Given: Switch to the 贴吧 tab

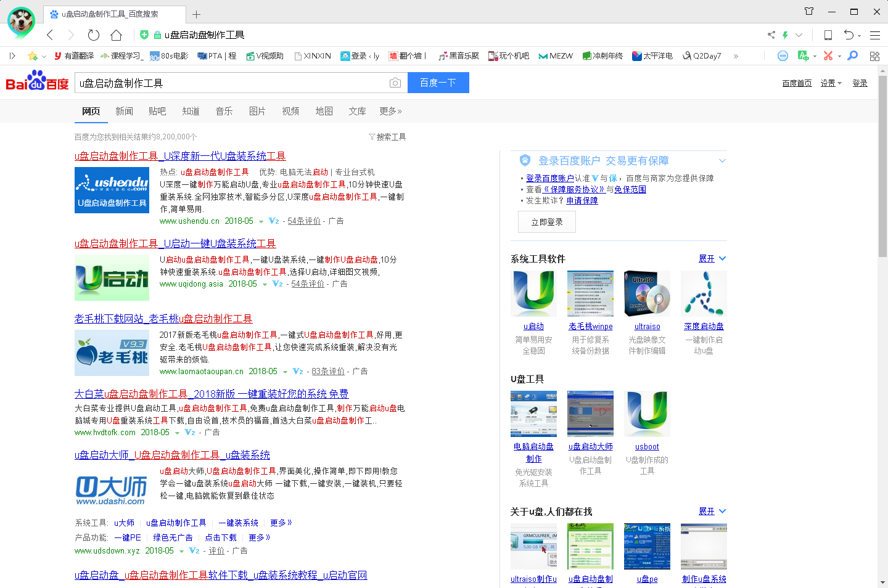Looking at the screenshot, I should pos(157,111).
